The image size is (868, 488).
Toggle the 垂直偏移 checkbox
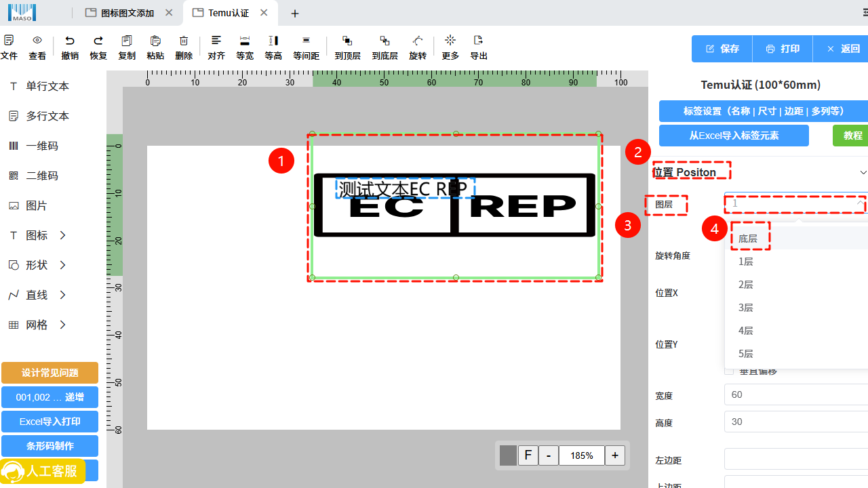(729, 371)
